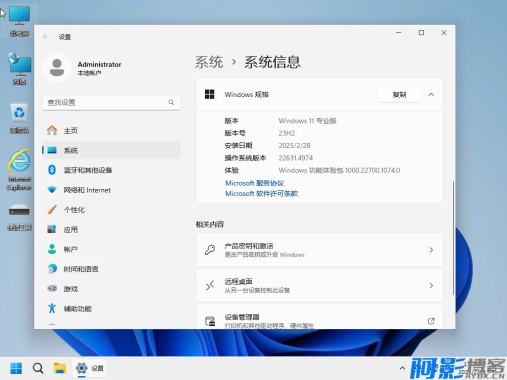Click the install date 2025/2/28
Viewport: 507px width, 380px height.
(294, 145)
